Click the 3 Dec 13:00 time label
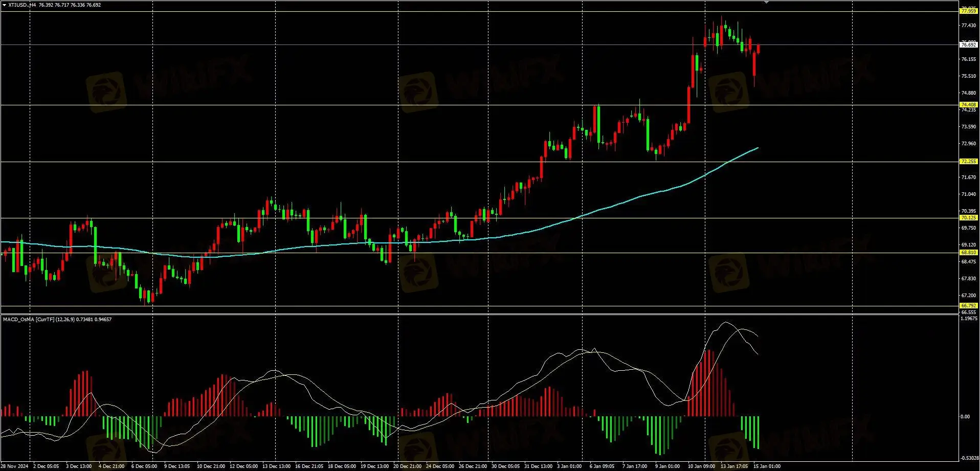 click(79, 466)
